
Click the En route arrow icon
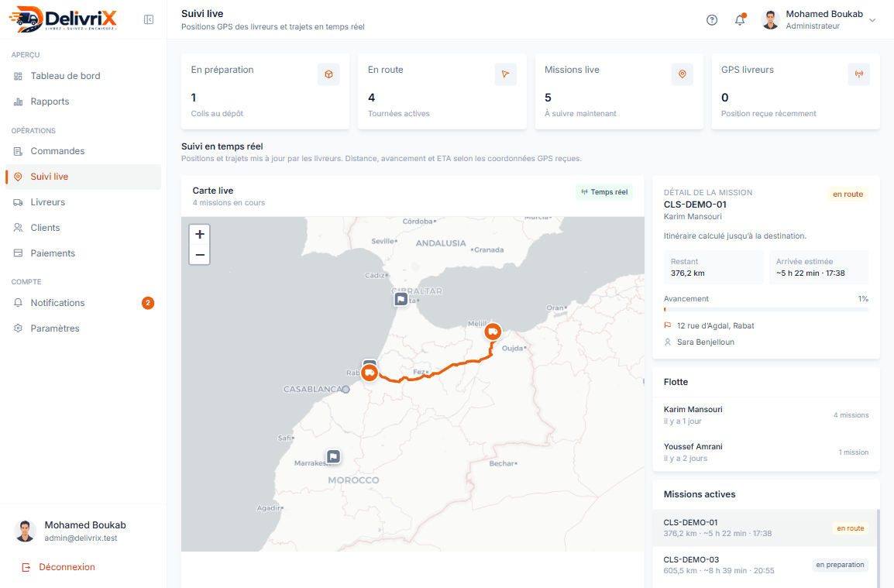(505, 74)
